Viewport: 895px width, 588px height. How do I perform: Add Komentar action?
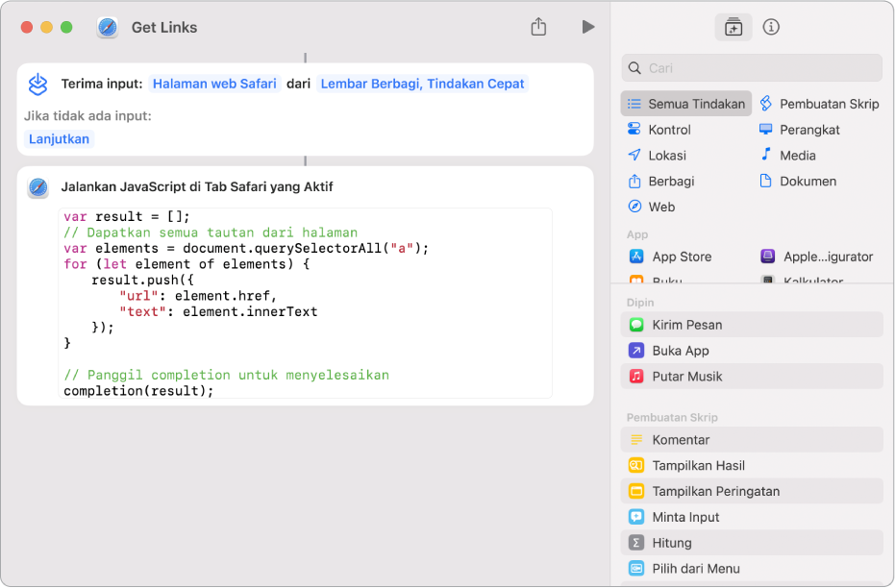(x=752, y=440)
